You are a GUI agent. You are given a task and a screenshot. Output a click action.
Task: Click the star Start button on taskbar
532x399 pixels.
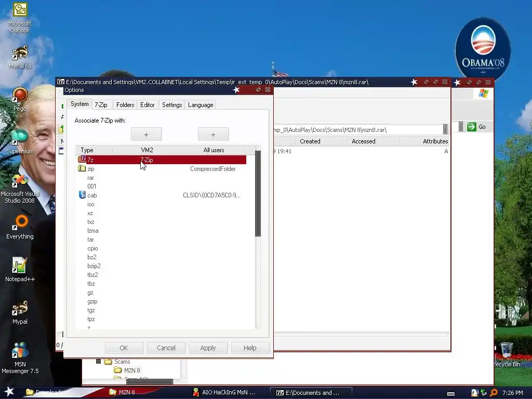pyautogui.click(x=9, y=392)
